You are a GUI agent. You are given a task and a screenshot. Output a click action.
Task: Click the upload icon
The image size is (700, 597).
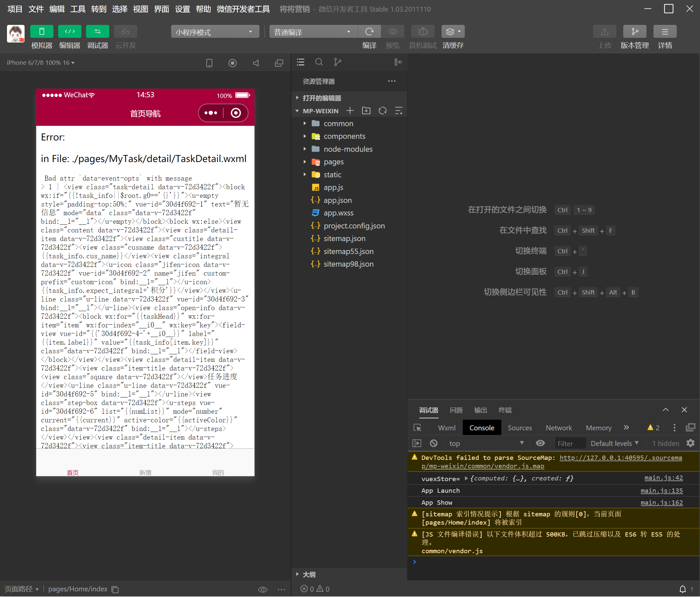point(604,32)
